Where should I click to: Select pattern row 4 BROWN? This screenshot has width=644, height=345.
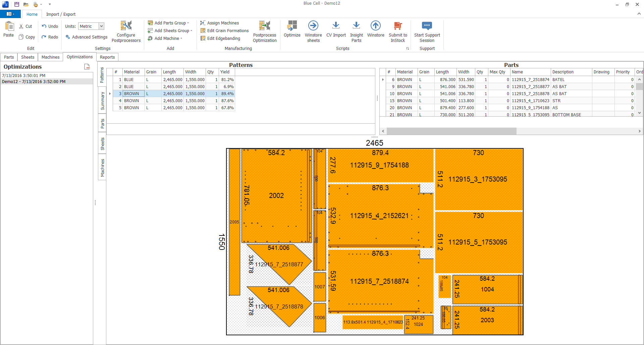tap(131, 100)
